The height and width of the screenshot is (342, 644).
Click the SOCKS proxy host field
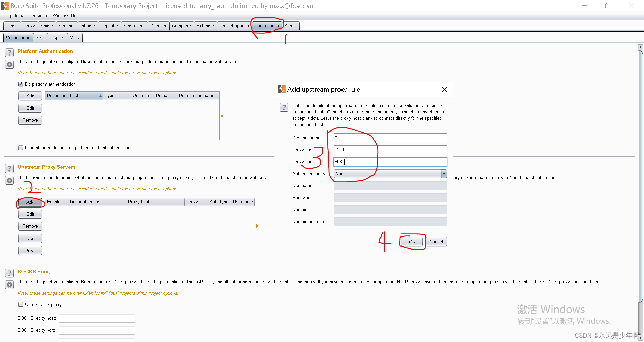[x=97, y=318]
